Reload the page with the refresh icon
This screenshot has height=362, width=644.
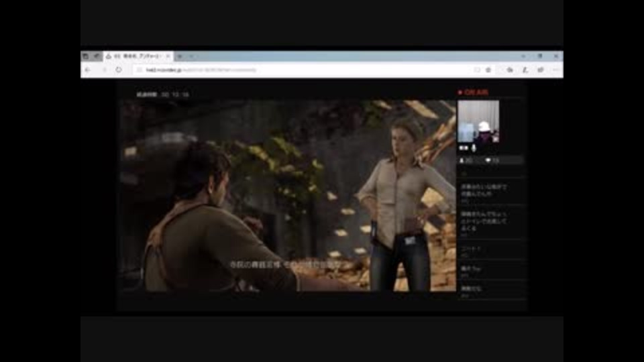[119, 70]
